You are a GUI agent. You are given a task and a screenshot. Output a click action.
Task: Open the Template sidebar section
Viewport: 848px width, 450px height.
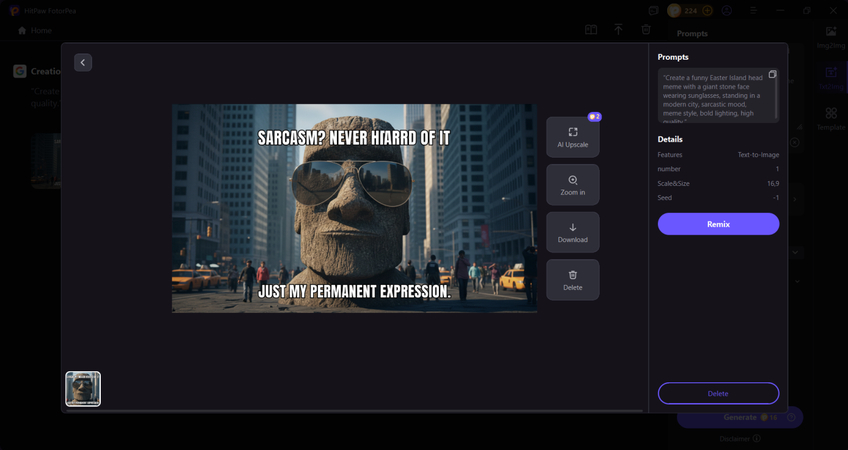pyautogui.click(x=831, y=118)
